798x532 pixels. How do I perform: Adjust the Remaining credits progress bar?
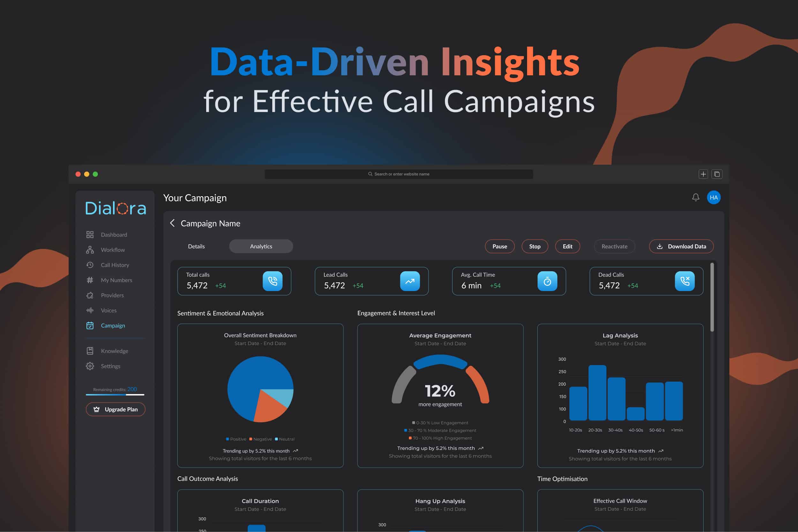click(115, 395)
